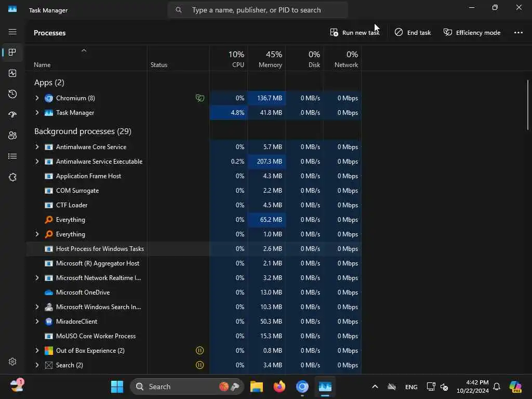
Task: Click Run new task button
Action: coord(354,33)
